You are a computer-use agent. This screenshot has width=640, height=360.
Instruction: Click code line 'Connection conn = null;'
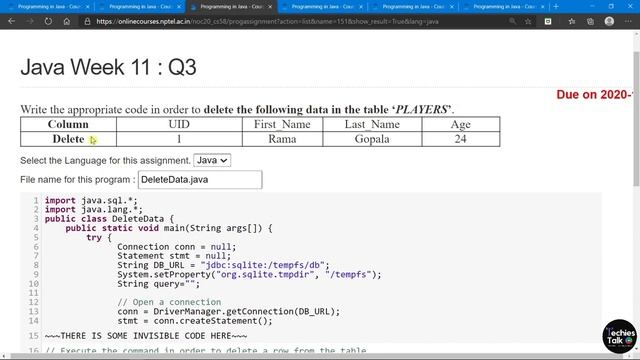177,247
